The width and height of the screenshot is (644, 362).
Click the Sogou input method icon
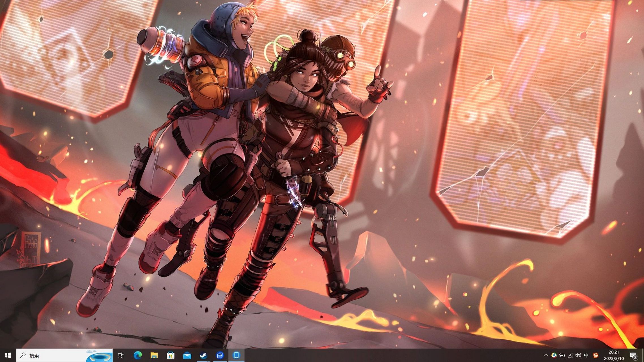pyautogui.click(x=596, y=355)
